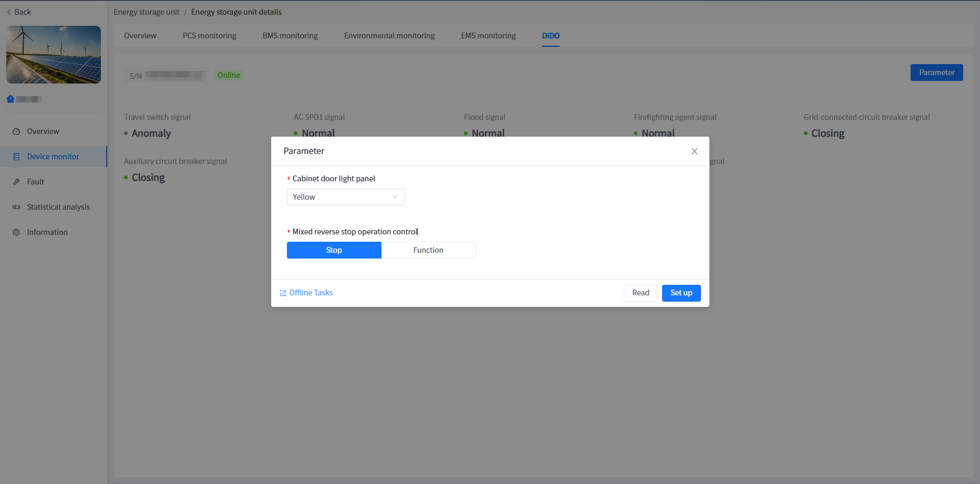
Task: Click the Information gear icon
Action: click(16, 232)
